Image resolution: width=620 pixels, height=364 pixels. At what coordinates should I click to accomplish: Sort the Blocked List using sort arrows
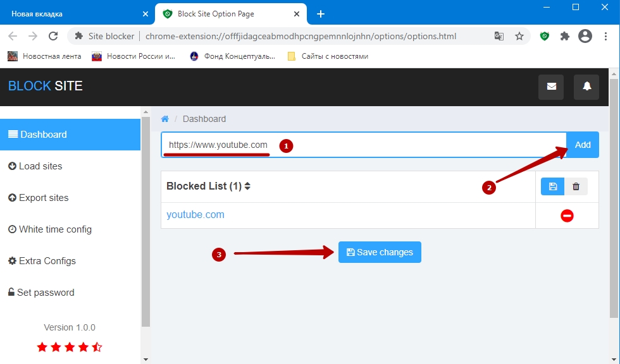(248, 186)
